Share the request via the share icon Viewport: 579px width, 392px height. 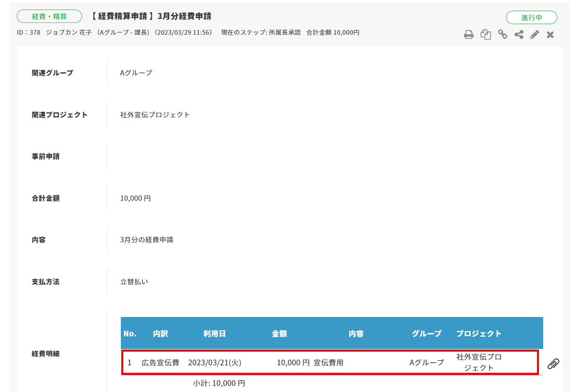pyautogui.click(x=519, y=35)
